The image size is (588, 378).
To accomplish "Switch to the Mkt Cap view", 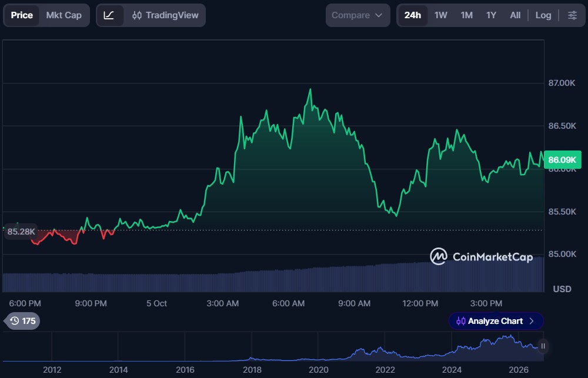I will 64,15.
